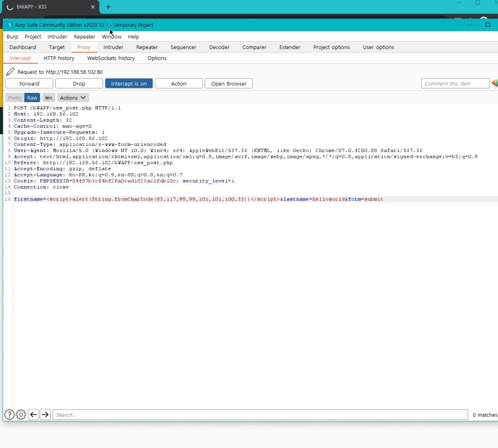Viewport: 498px width, 448px height.
Task: Click the highlight color picker icon
Action: [x=495, y=84]
